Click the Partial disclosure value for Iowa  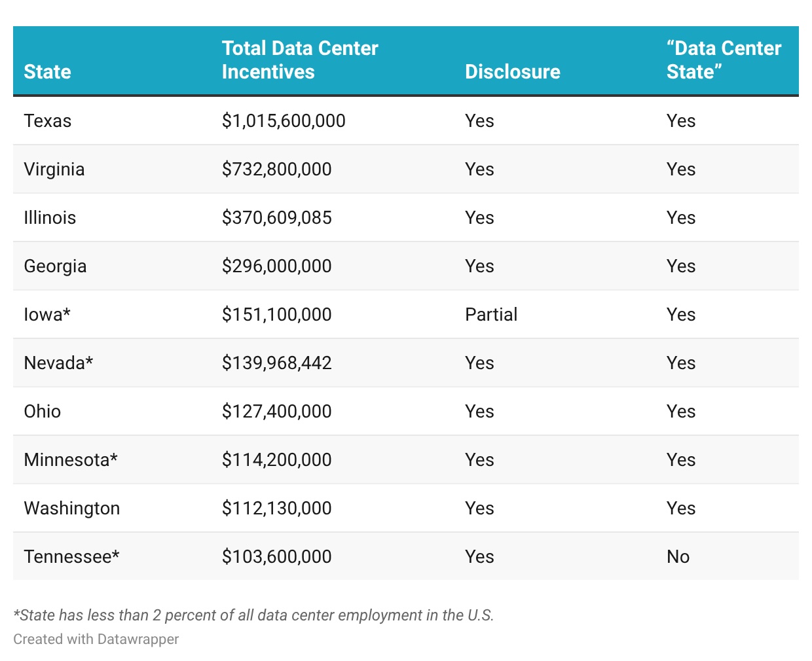(x=491, y=314)
